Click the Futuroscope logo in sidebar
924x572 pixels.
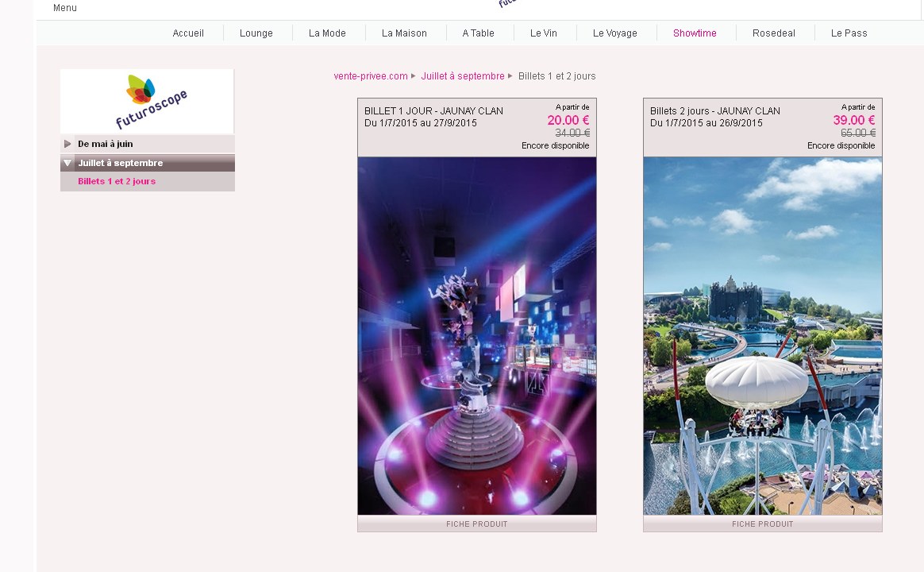[x=147, y=101]
